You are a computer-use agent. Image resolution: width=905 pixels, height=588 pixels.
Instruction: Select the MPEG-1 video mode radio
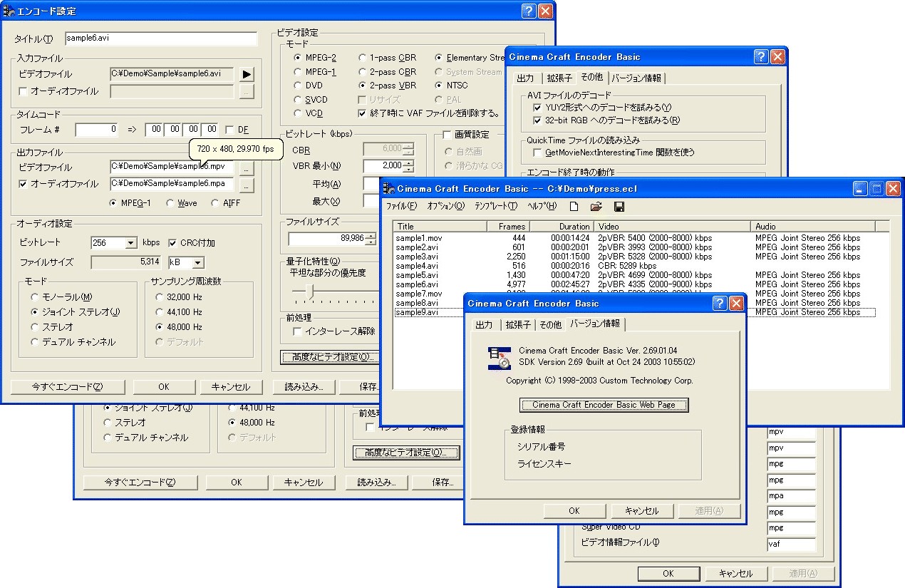pyautogui.click(x=298, y=72)
